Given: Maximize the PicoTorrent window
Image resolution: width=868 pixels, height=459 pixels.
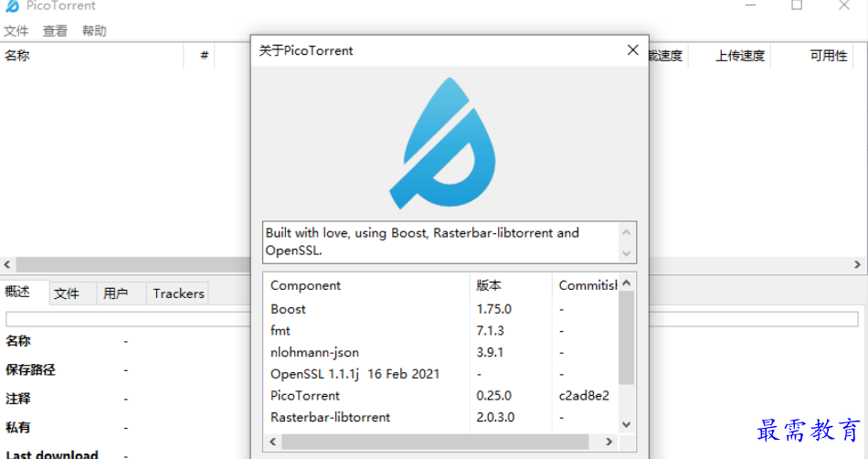Looking at the screenshot, I should [x=797, y=5].
